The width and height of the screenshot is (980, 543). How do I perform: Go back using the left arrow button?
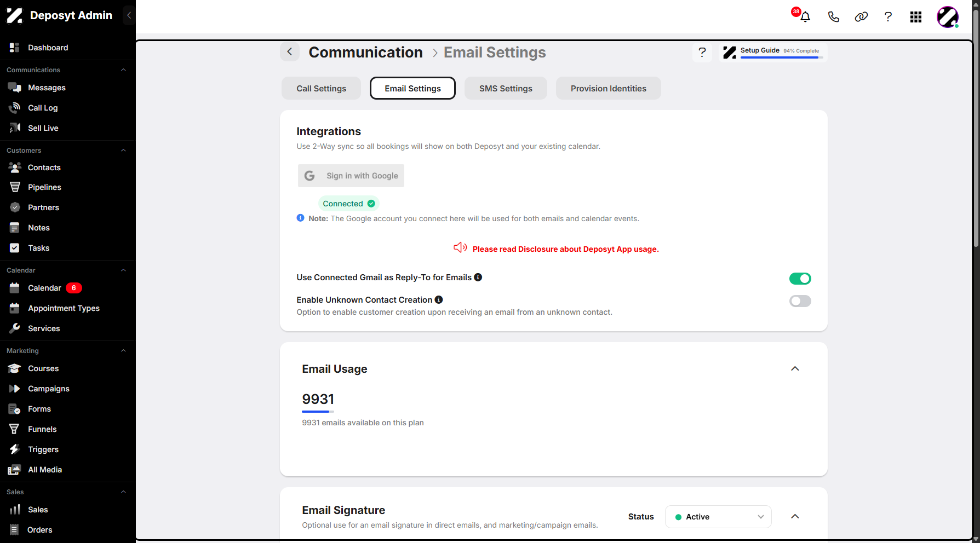point(290,52)
